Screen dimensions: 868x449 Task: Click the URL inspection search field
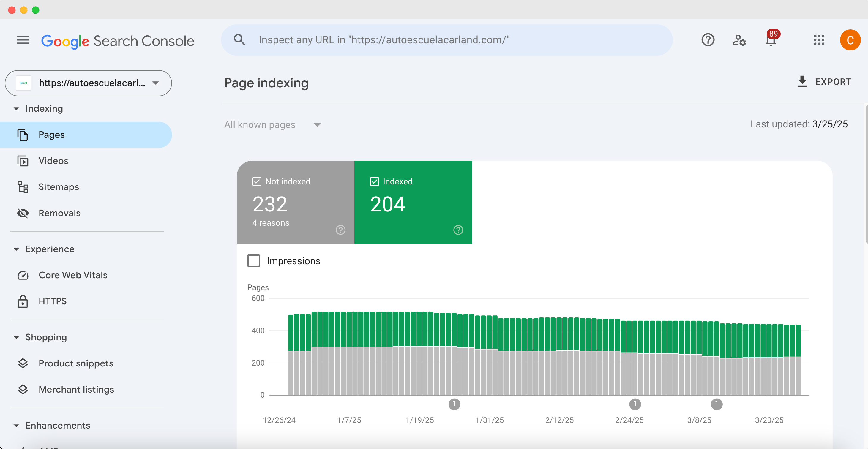(447, 40)
